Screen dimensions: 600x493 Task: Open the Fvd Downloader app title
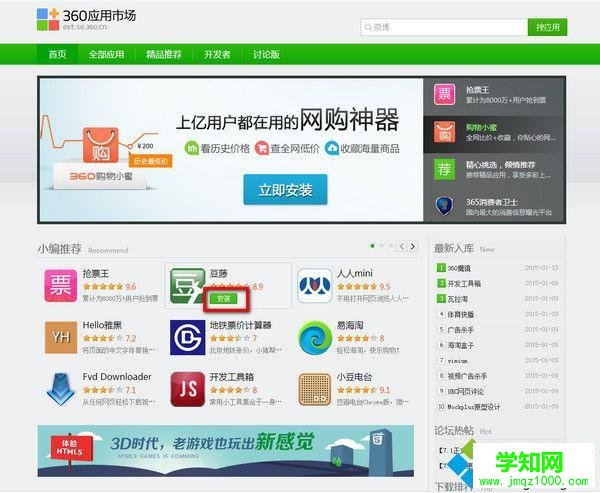coord(117,377)
